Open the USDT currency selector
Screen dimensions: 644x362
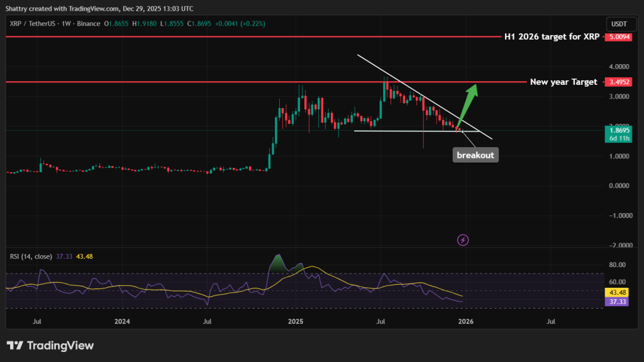click(x=620, y=23)
